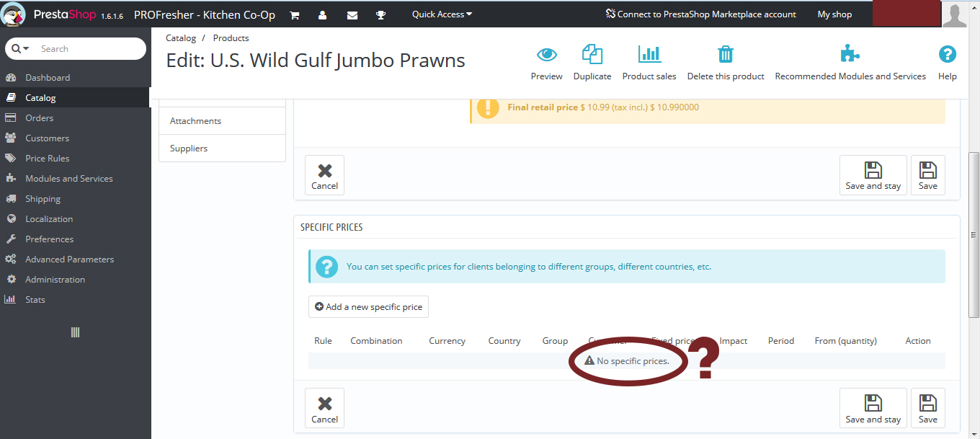Click the specific prices info hint text

(529, 267)
